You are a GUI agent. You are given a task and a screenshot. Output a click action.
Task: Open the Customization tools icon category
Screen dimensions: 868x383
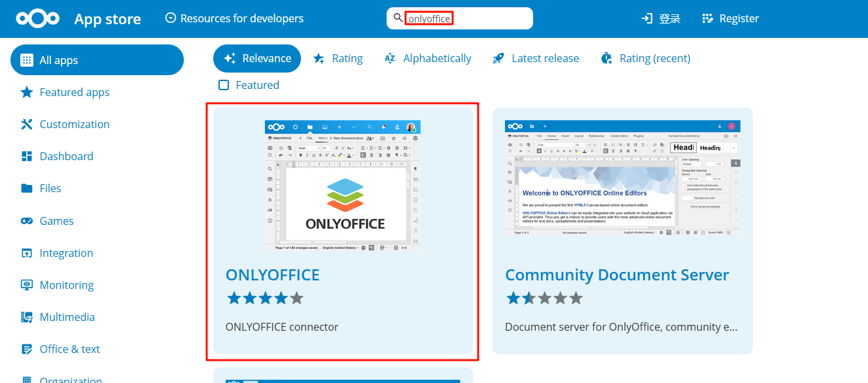click(27, 124)
